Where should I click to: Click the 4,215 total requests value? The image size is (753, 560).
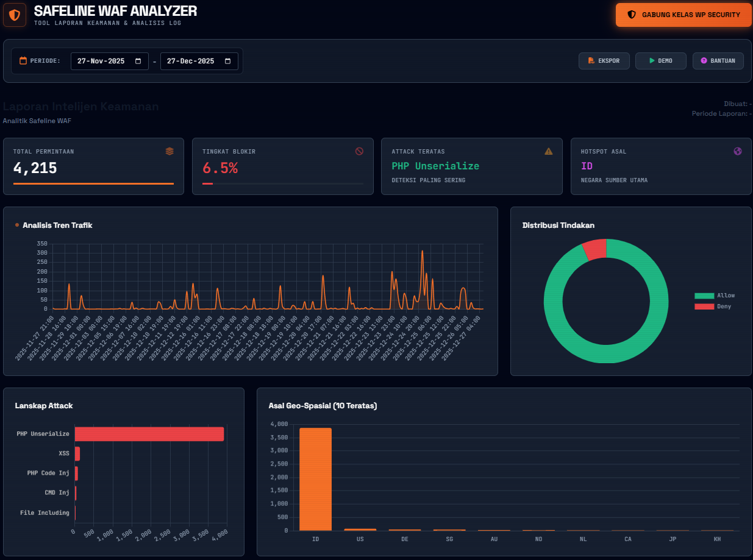35,168
